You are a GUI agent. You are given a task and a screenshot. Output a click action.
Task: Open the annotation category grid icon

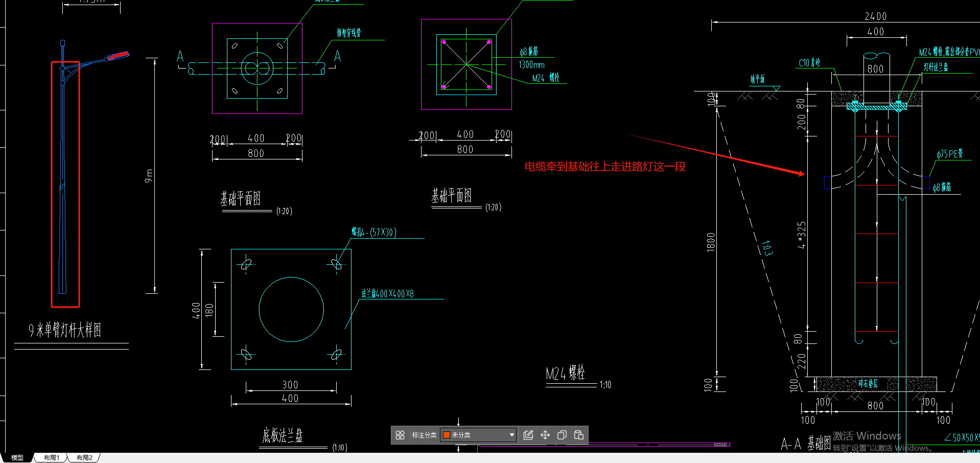(x=400, y=435)
